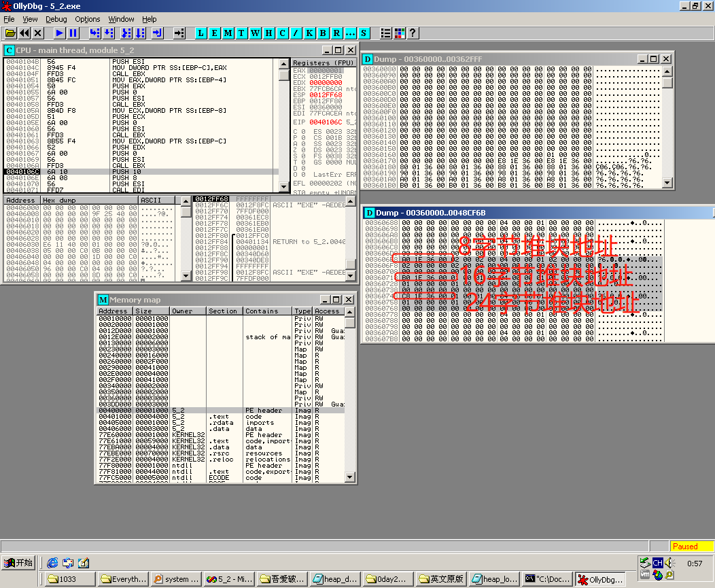Restart the program with the rewind icon
This screenshot has height=588, width=715.
(x=24, y=33)
